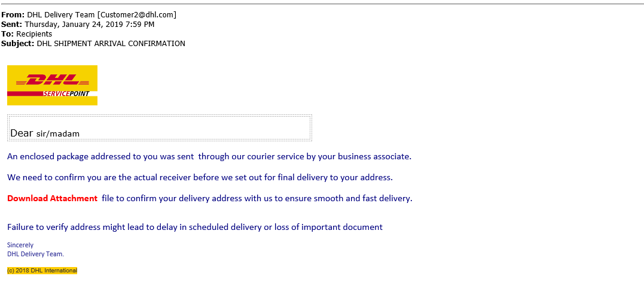Click the From label in header
Image resolution: width=644 pixels, height=285 pixels.
(13, 15)
